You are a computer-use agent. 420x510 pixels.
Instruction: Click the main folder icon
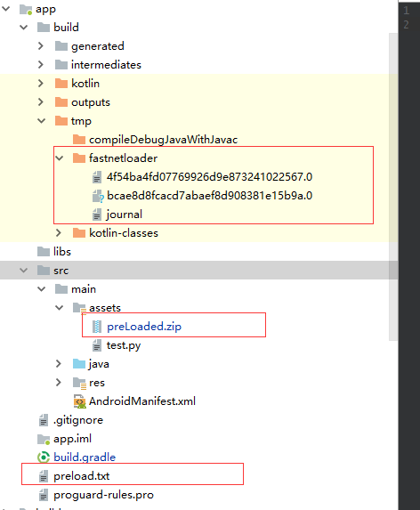(61, 289)
